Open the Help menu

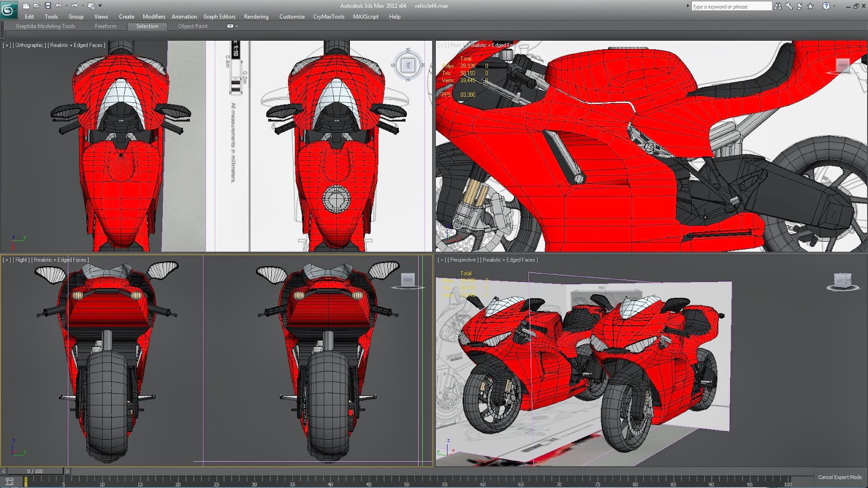(x=394, y=17)
